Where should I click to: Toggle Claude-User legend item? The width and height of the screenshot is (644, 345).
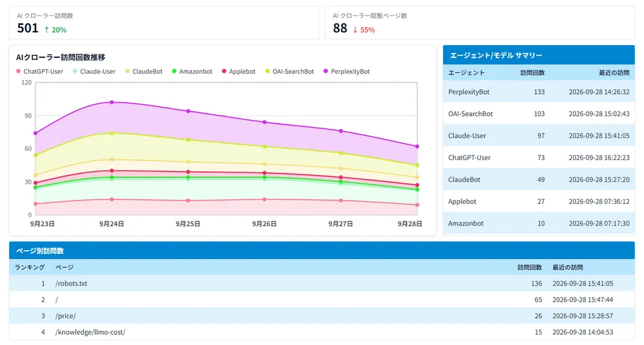coord(93,72)
